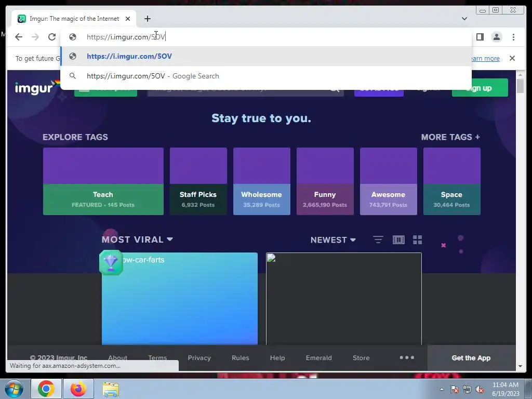Click the page scrollbar down arrow

(x=520, y=366)
